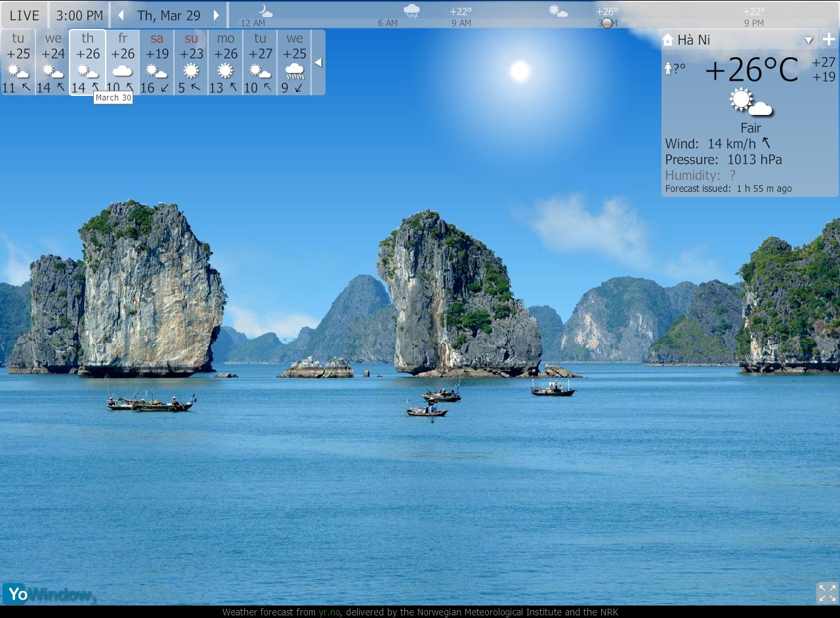Click the feels-like person icon
This screenshot has width=840, height=618.
pos(668,68)
